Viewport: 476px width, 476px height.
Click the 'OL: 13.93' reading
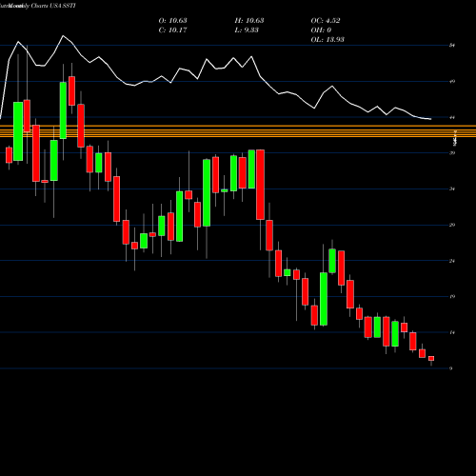click(327, 39)
